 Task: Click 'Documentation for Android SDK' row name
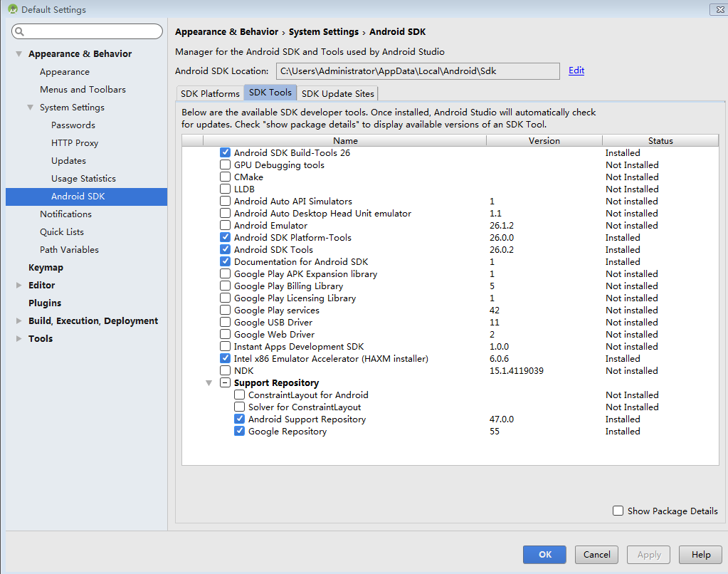click(301, 261)
